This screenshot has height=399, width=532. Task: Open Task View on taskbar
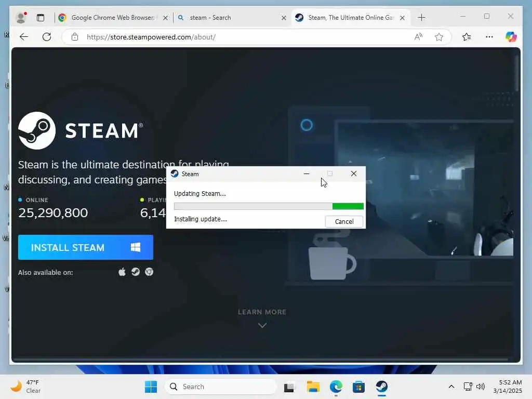click(x=289, y=387)
